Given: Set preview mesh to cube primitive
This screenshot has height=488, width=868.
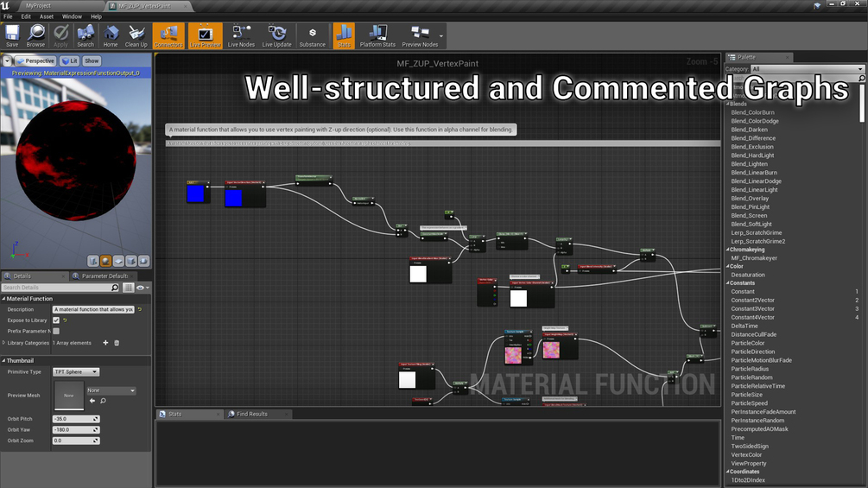Looking at the screenshot, I should click(x=131, y=261).
